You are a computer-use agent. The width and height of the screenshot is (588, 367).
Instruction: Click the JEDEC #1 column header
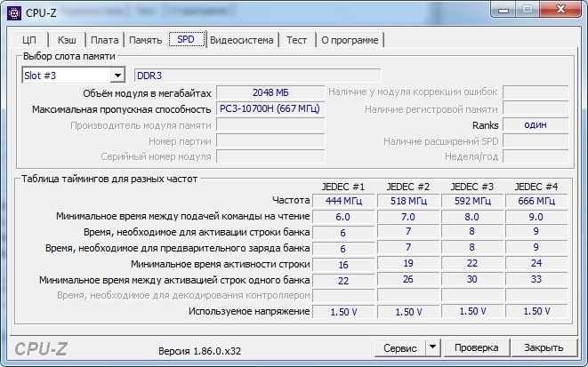pyautogui.click(x=343, y=187)
